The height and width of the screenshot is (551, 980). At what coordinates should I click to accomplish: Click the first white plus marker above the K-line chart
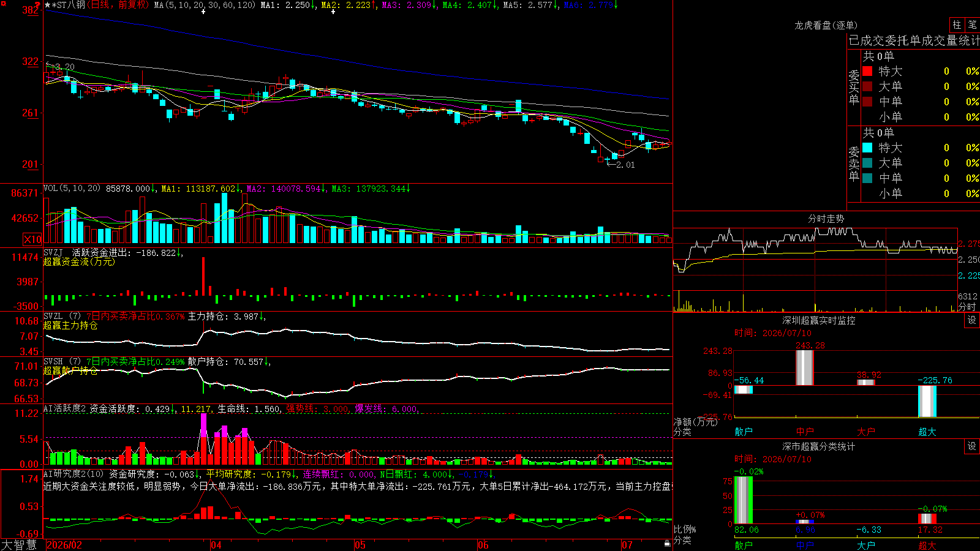[x=203, y=12]
